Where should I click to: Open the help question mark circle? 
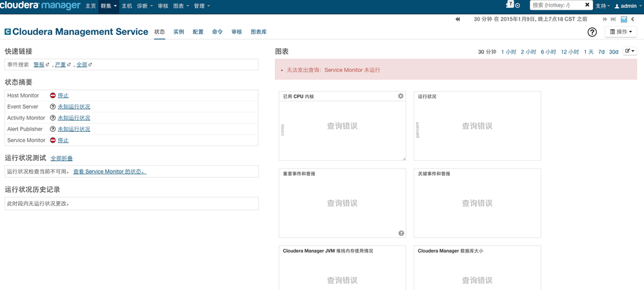tap(592, 32)
